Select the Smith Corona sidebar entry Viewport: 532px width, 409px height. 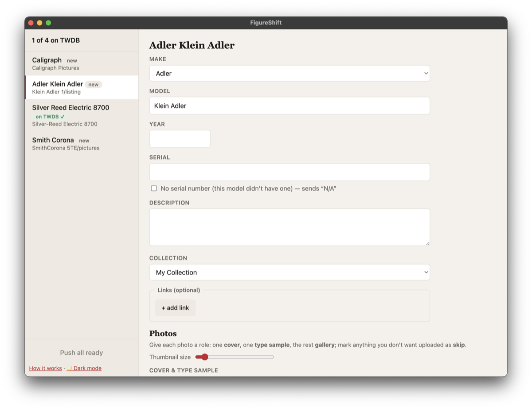point(82,144)
